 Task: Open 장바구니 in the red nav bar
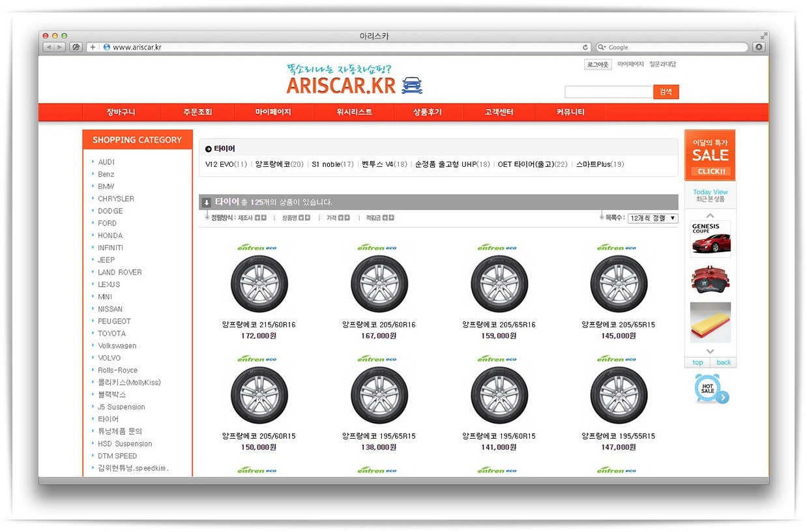click(x=121, y=112)
